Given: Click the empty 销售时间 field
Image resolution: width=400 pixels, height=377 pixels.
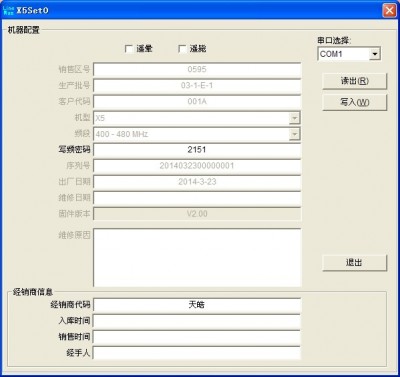Looking at the screenshot, I should pos(197,337).
